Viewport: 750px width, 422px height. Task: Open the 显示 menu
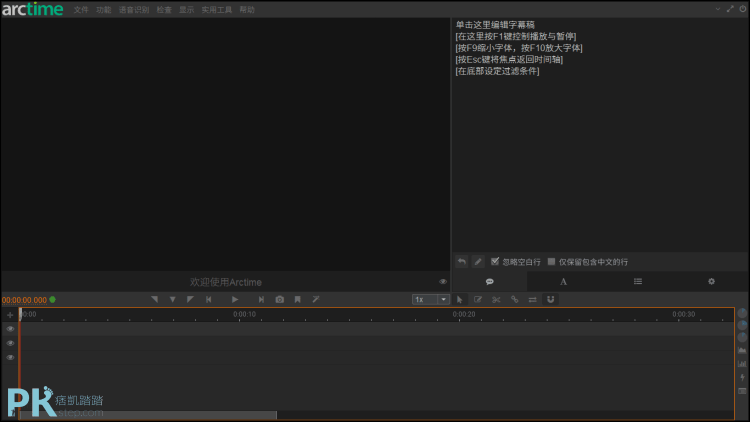click(x=187, y=10)
